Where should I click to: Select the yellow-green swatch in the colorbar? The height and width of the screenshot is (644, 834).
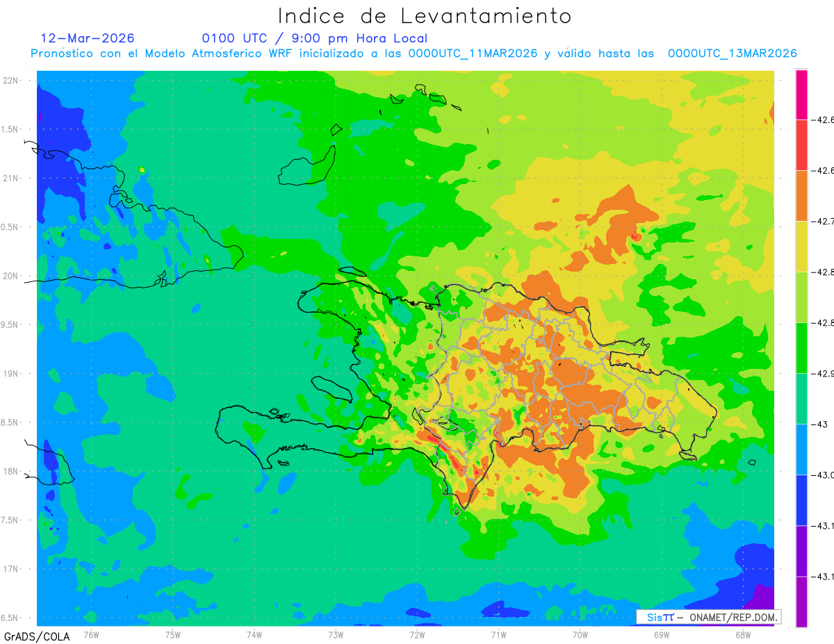(x=801, y=297)
